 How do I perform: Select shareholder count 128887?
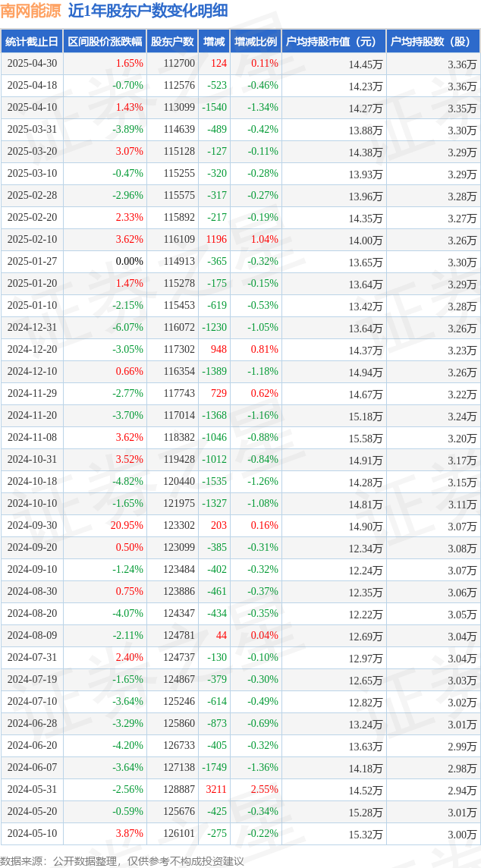pyautogui.click(x=179, y=789)
